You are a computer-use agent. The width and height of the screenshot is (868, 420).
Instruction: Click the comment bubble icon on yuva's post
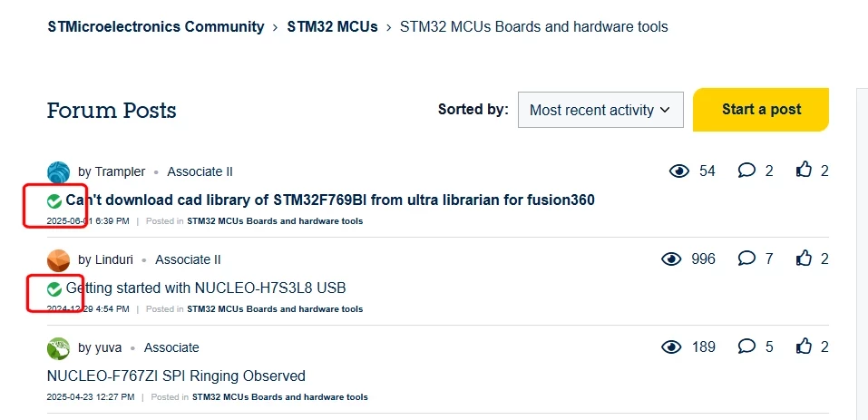746,347
